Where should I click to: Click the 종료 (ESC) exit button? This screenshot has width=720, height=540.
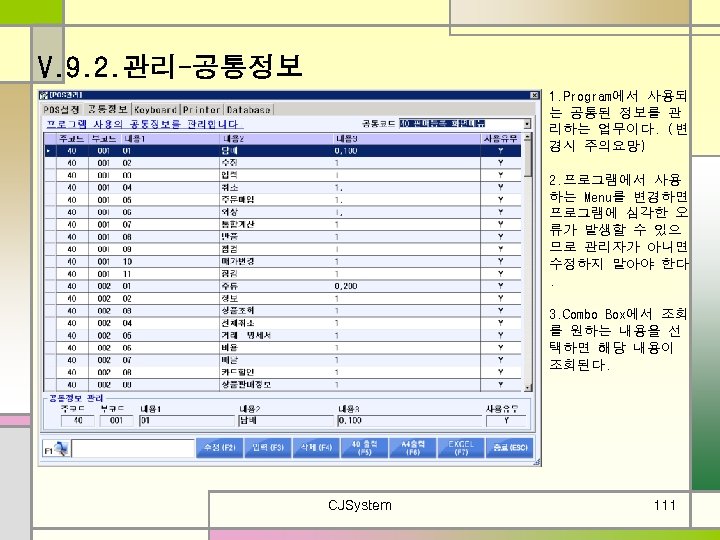tap(510, 448)
